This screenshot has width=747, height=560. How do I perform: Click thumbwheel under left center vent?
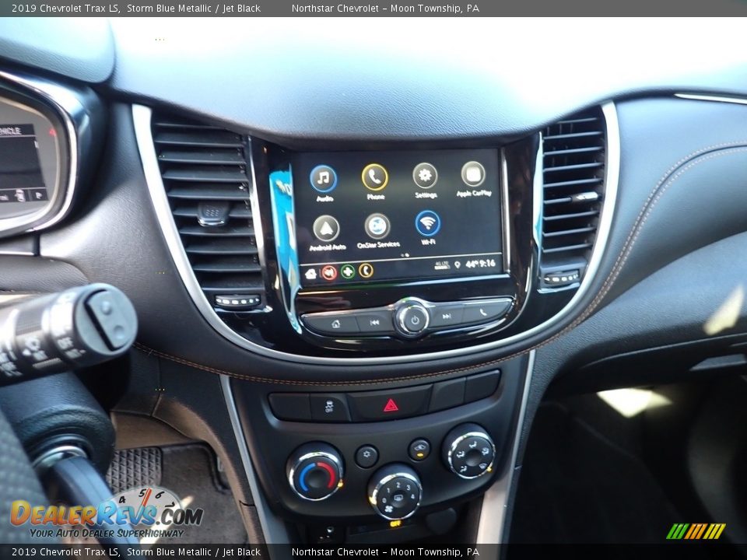(x=237, y=301)
